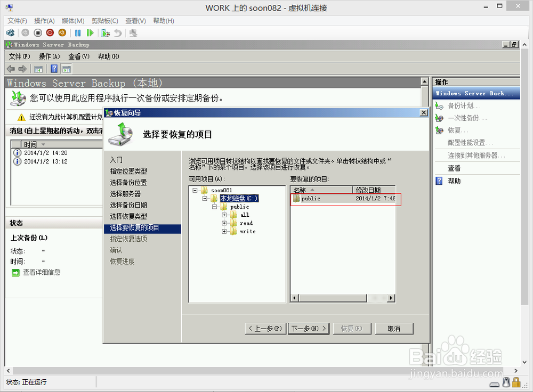Click the Forward arrow in Windows Server Backup toolbar
533x392 pixels.
pyautogui.click(x=22, y=69)
